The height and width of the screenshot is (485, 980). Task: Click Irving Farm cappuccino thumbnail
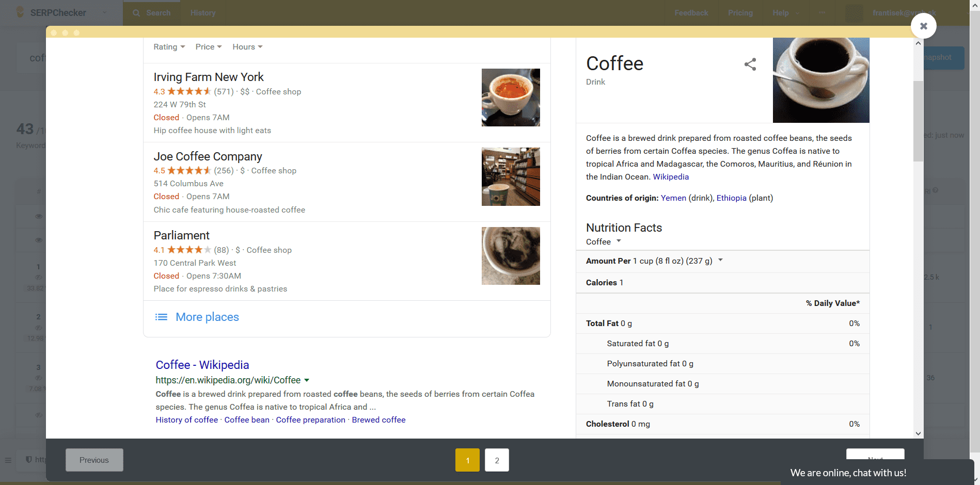[511, 98]
